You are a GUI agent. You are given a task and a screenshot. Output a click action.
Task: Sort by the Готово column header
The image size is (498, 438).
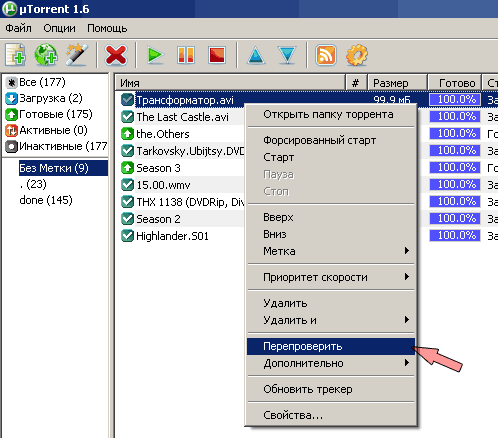coord(455,83)
